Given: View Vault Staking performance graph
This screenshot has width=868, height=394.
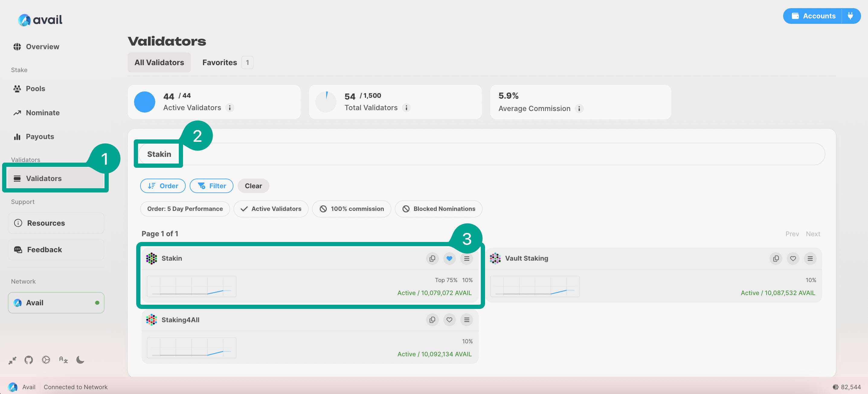Looking at the screenshot, I should (x=535, y=287).
